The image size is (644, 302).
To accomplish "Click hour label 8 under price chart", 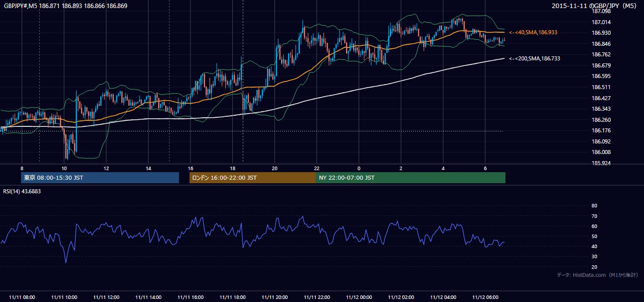I will pos(22,168).
